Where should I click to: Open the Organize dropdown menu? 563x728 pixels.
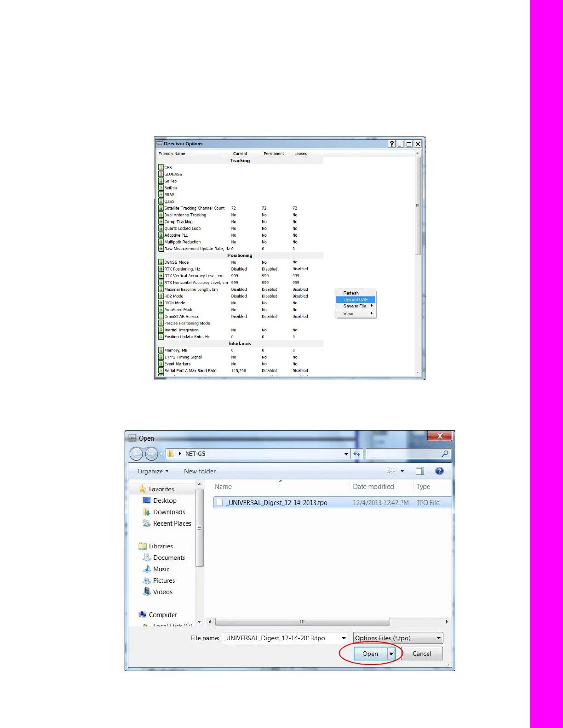click(153, 471)
